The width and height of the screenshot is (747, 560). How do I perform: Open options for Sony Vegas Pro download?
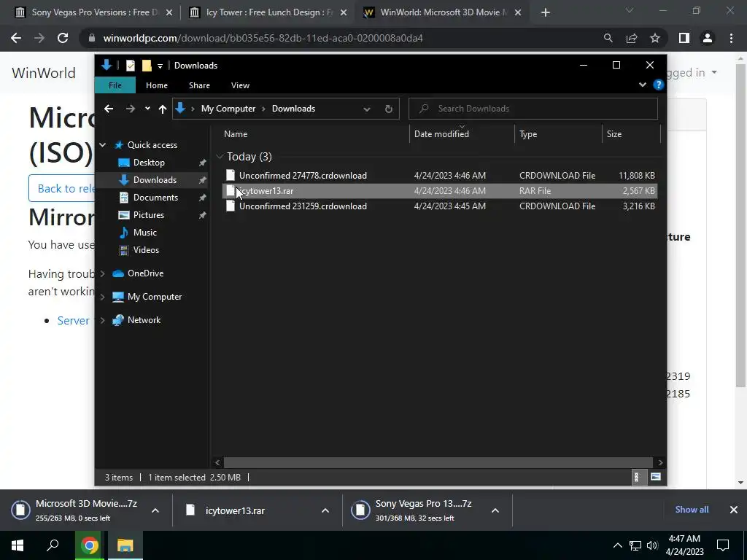click(x=495, y=510)
